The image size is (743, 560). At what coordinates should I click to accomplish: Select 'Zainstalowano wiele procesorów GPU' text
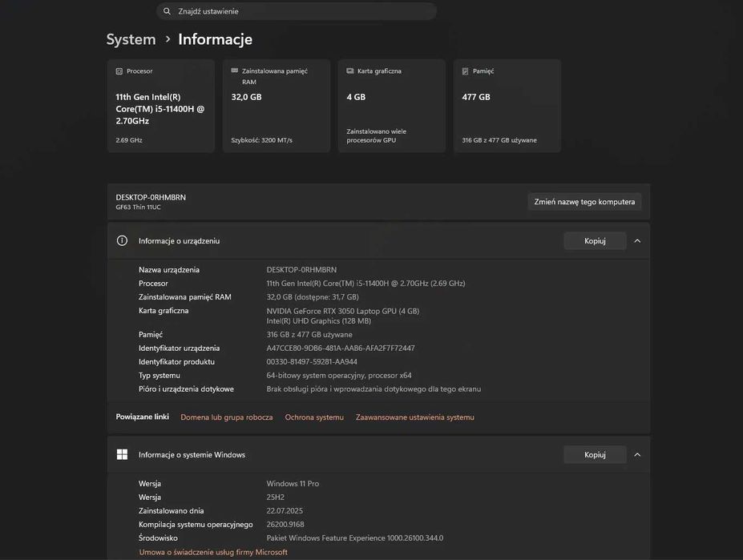coord(376,135)
